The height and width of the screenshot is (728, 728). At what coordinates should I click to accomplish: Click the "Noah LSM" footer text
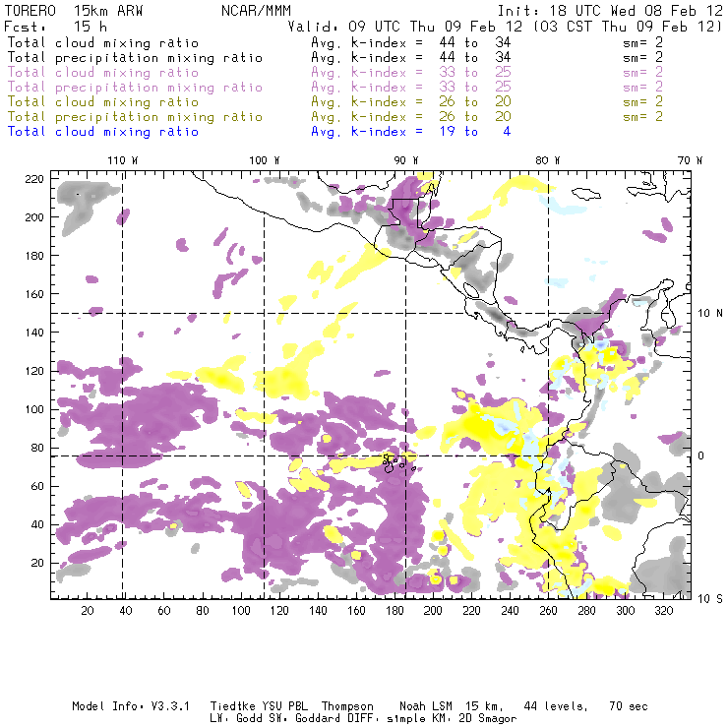point(426,706)
